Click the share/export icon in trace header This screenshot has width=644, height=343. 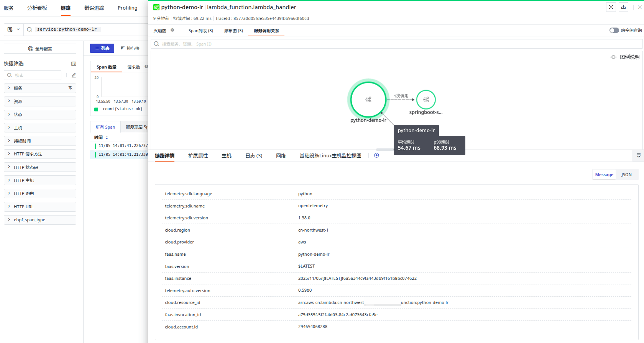623,7
